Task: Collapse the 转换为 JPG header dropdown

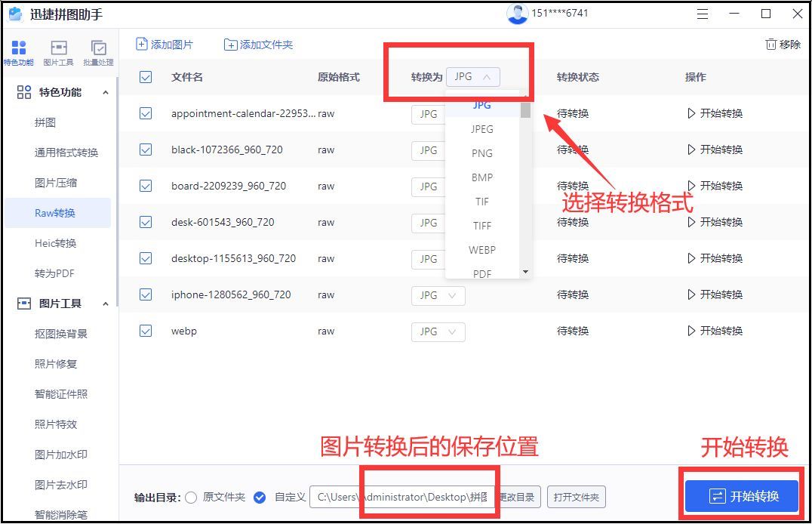Action: (473, 77)
